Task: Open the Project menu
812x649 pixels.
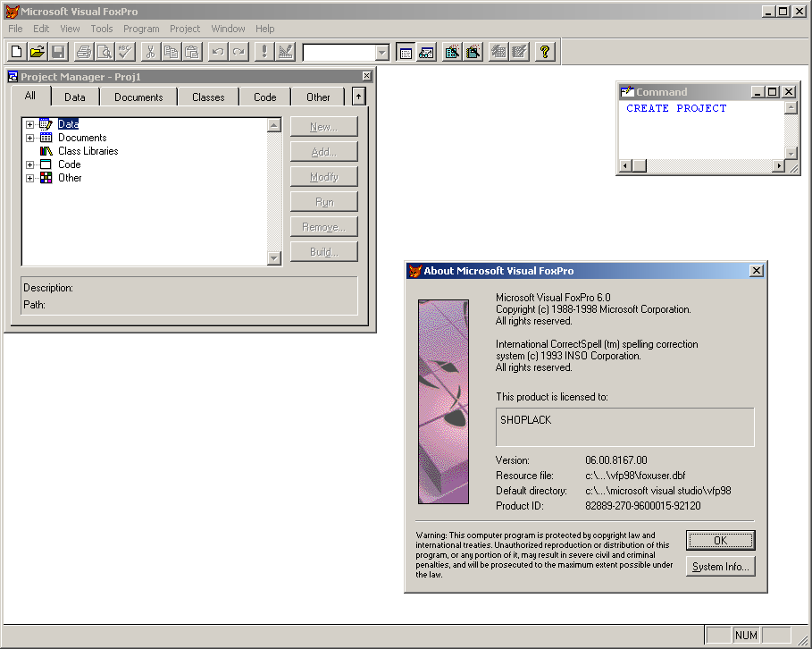Action: coord(185,29)
